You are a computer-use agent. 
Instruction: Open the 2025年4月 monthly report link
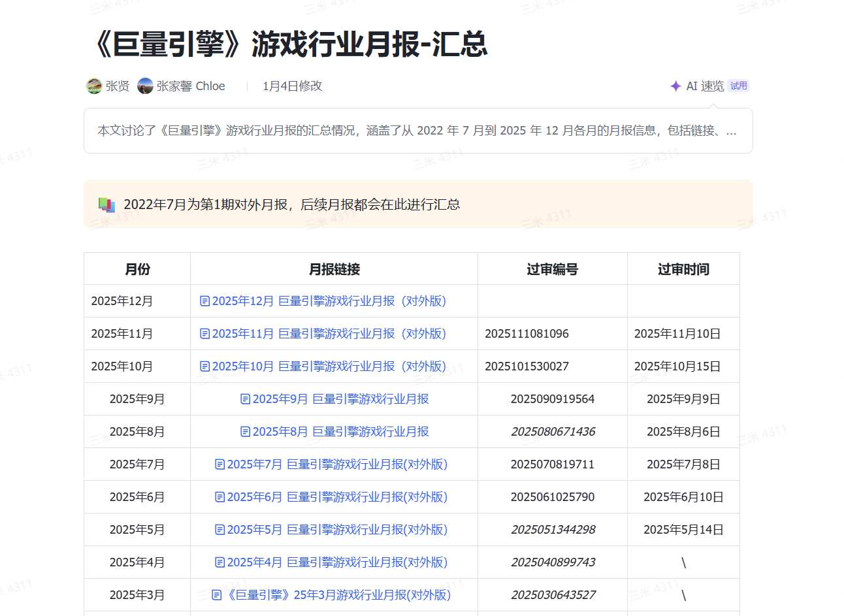coord(333,562)
